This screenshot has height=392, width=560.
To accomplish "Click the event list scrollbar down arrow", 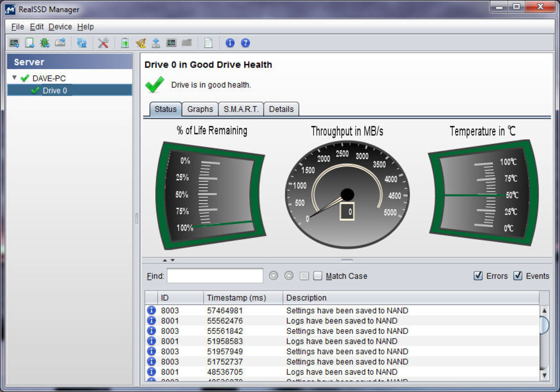I will tap(544, 375).
